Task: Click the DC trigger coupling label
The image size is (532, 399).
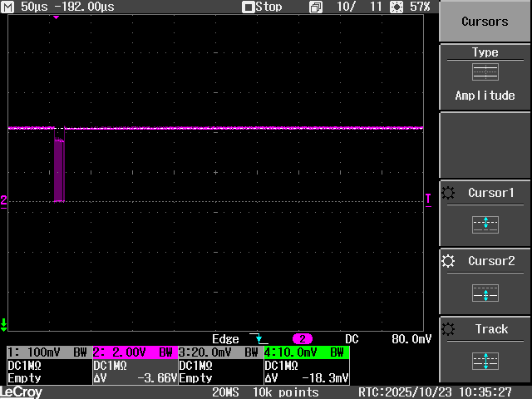Action: pyautogui.click(x=352, y=339)
